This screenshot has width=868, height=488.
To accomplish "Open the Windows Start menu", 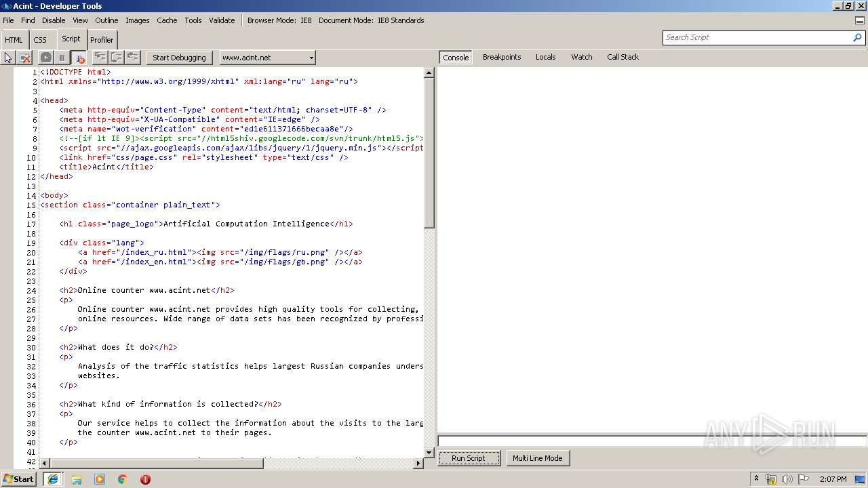I will point(18,479).
